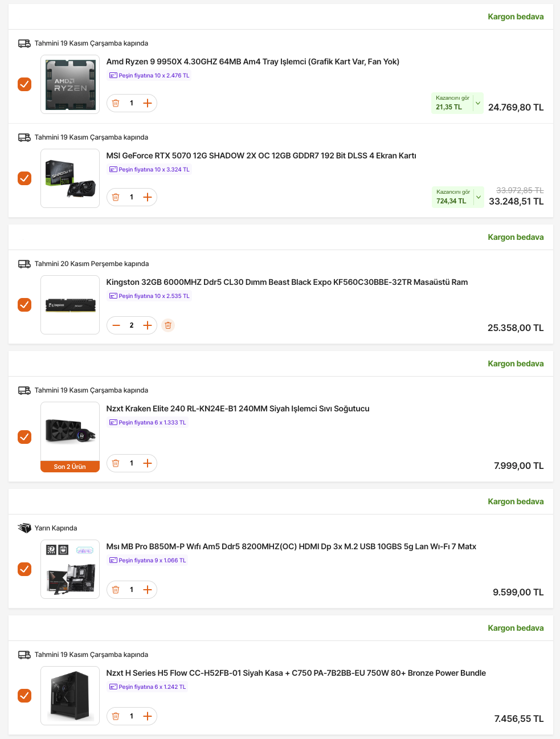Screen dimensions: 560x739
Task: Decrease Kingston 32GB RAM quantity with minus
Action: click(x=116, y=325)
